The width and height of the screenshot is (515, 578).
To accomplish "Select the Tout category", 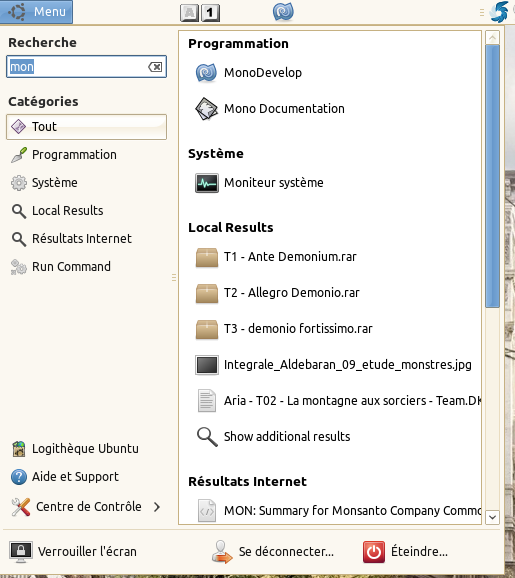I will coord(86,127).
